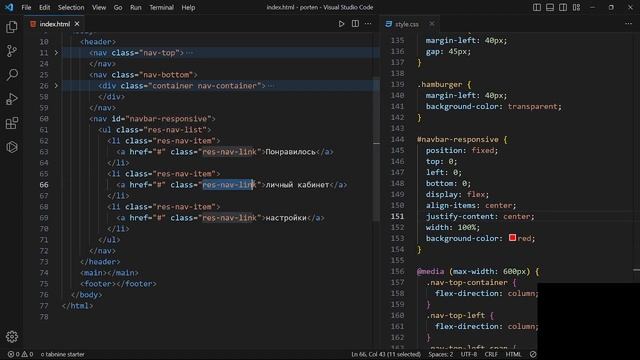Click 'nav-bottom' class on line 25
This screenshot has width=640, height=360.
(x=166, y=75)
